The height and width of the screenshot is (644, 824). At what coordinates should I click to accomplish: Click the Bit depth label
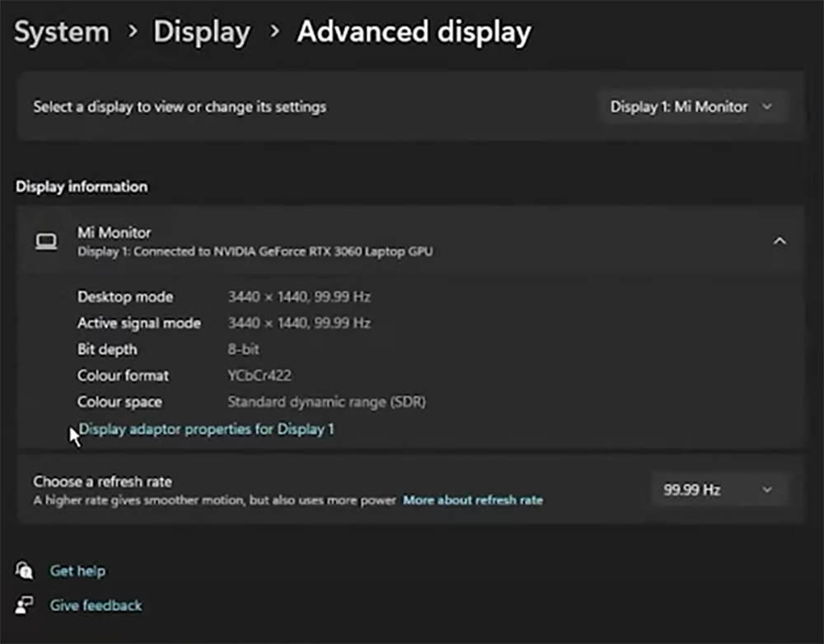(107, 349)
